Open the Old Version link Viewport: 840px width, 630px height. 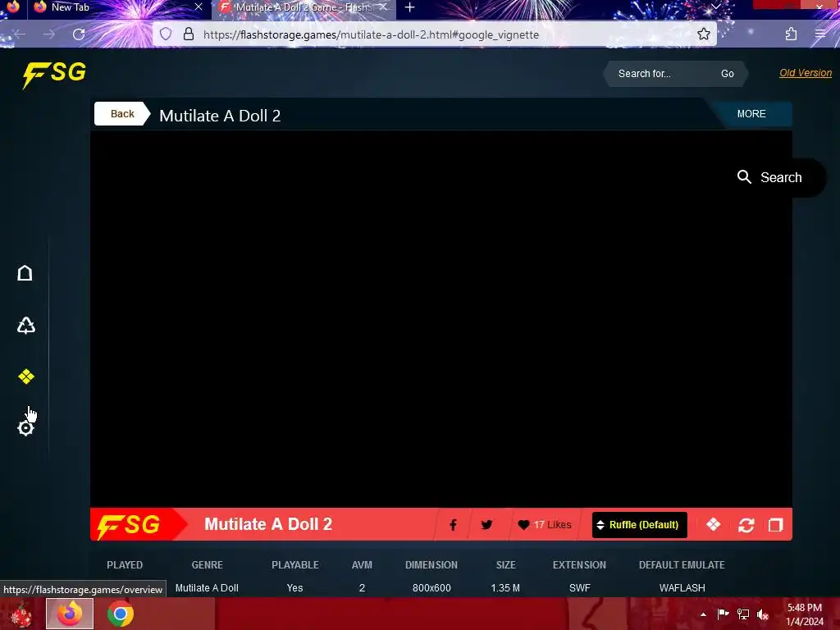click(x=806, y=73)
